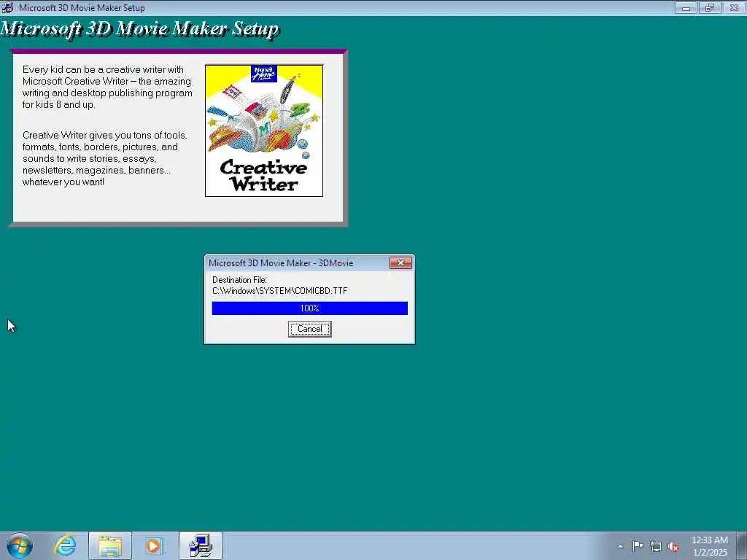The height and width of the screenshot is (560, 747).
Task: Click the Show desktop strip by the clock
Action: tap(743, 545)
